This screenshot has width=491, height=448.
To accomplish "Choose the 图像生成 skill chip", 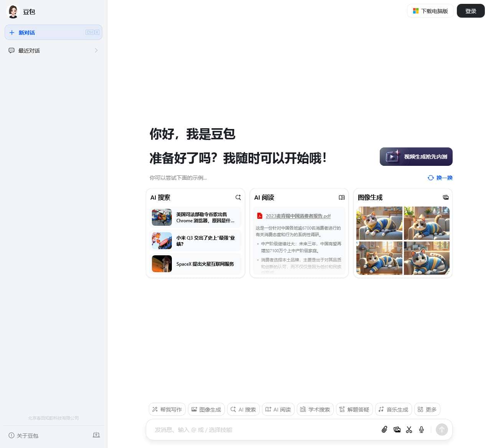I will click(206, 409).
